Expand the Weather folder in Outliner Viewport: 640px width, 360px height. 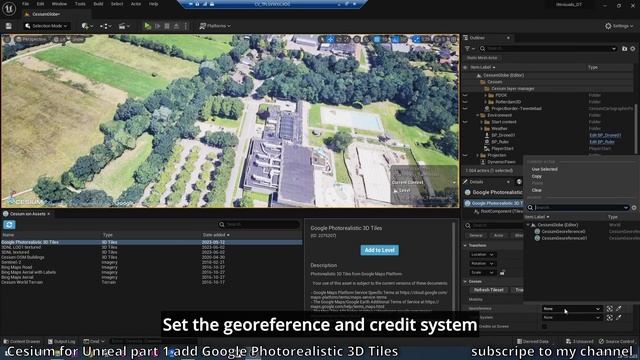pos(482,129)
